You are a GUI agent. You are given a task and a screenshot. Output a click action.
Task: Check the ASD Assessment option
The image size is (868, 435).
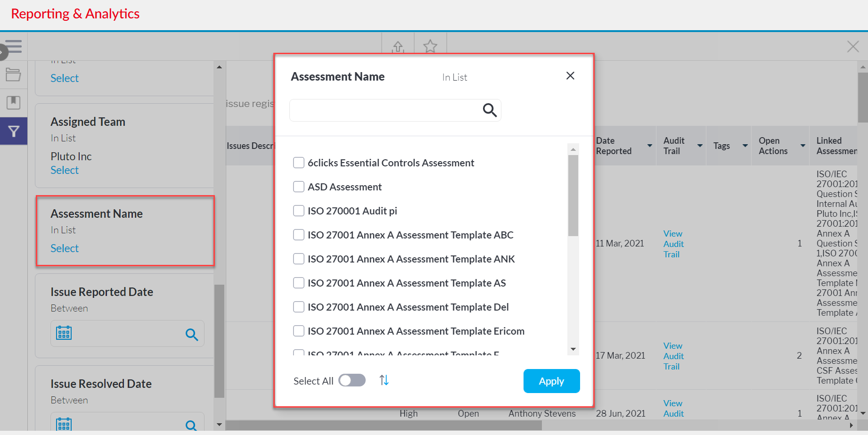pos(299,187)
